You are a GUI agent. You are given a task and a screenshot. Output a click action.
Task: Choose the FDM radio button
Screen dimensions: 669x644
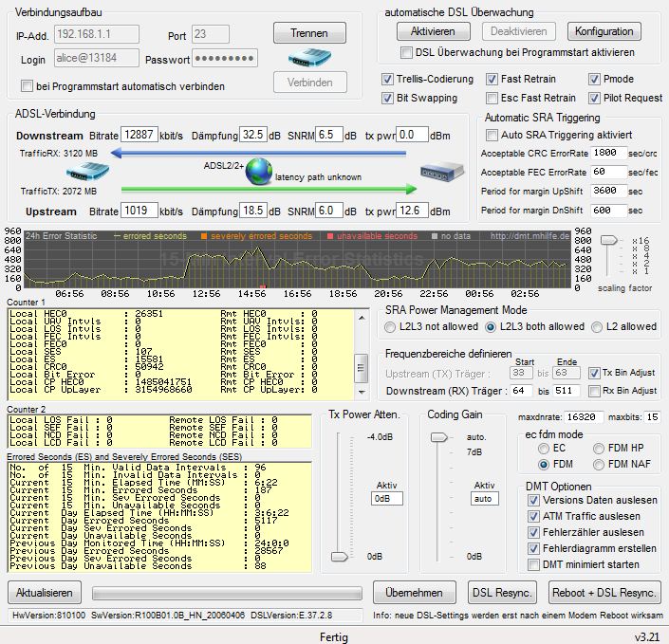tap(544, 465)
